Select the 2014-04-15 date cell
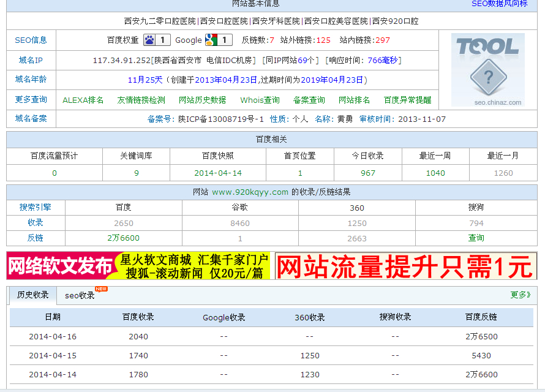Image resolution: width=545 pixels, height=392 pixels. 53,355
